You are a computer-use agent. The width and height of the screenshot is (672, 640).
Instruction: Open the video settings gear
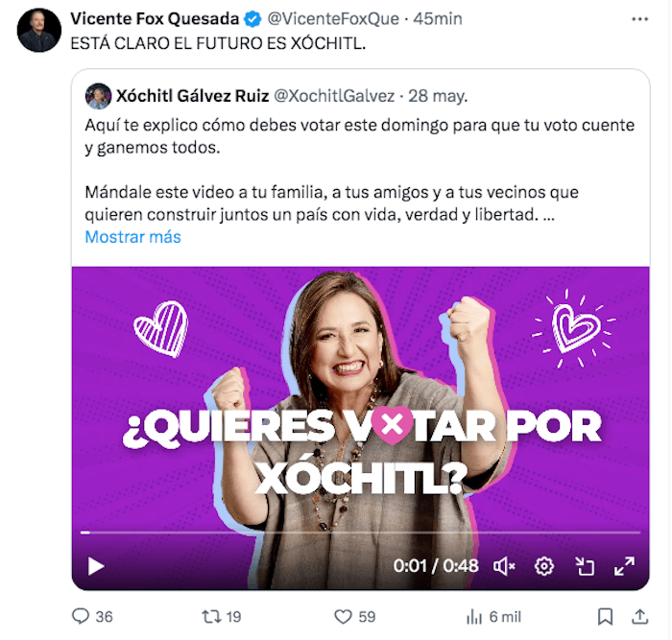(x=544, y=566)
